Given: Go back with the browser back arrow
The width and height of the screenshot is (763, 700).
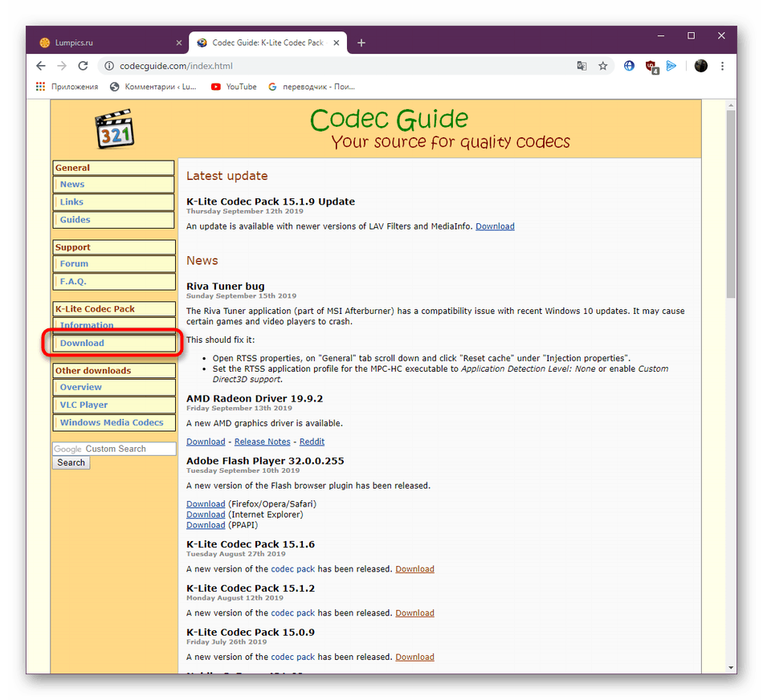Looking at the screenshot, I should point(41,66).
